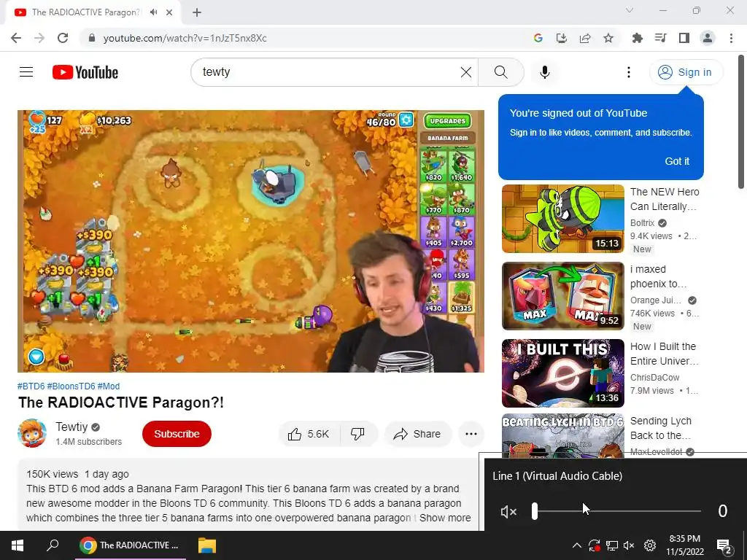Click Chrome taskbar button
This screenshot has height=560, width=747.
[x=130, y=545]
